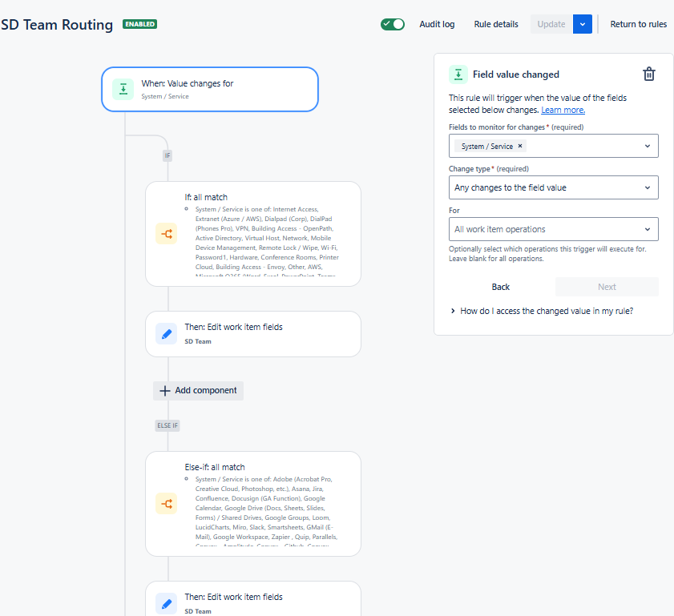Disable the rule using the green toggle

tap(393, 24)
